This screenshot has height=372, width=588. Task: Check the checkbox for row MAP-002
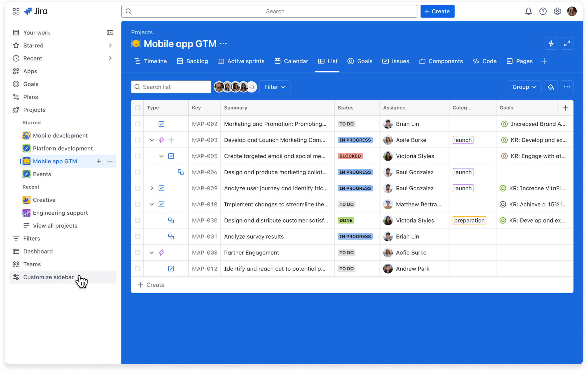click(x=137, y=124)
